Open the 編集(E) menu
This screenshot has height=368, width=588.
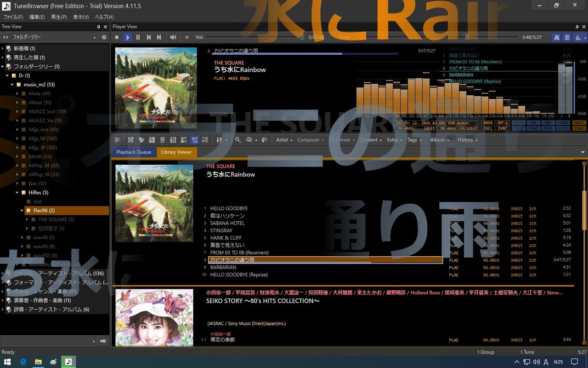(37, 17)
